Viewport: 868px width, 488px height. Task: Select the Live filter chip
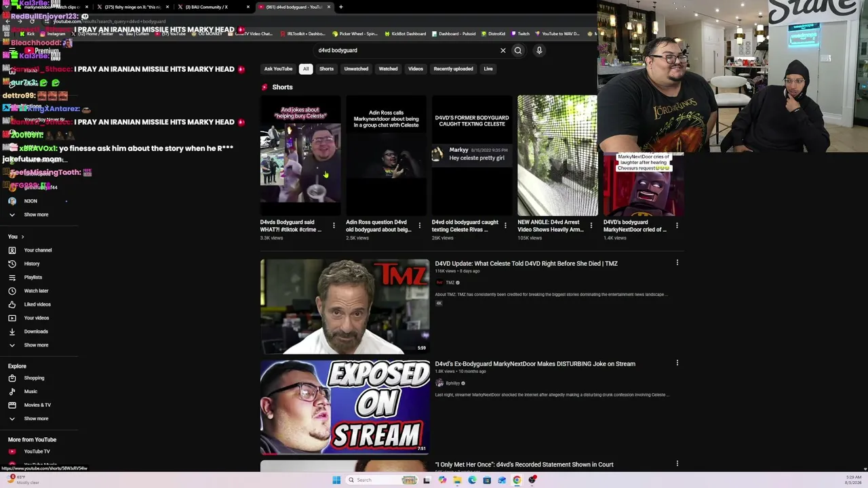tap(488, 68)
